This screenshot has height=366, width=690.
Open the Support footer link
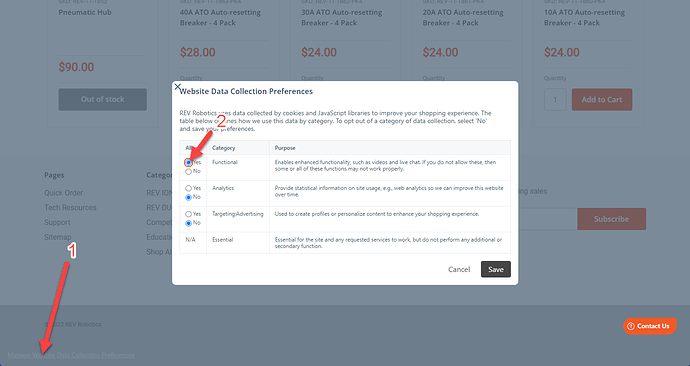click(x=57, y=223)
